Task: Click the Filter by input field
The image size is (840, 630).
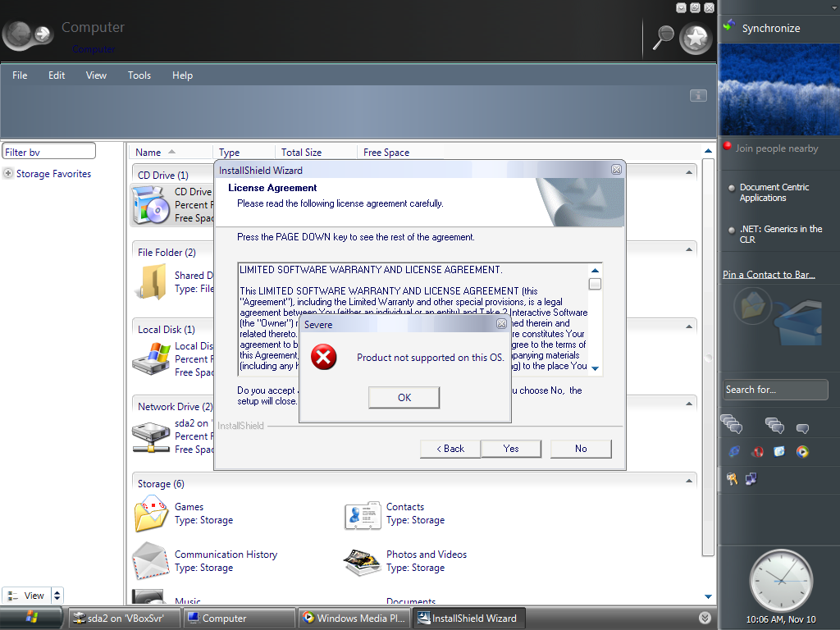Action: point(49,152)
